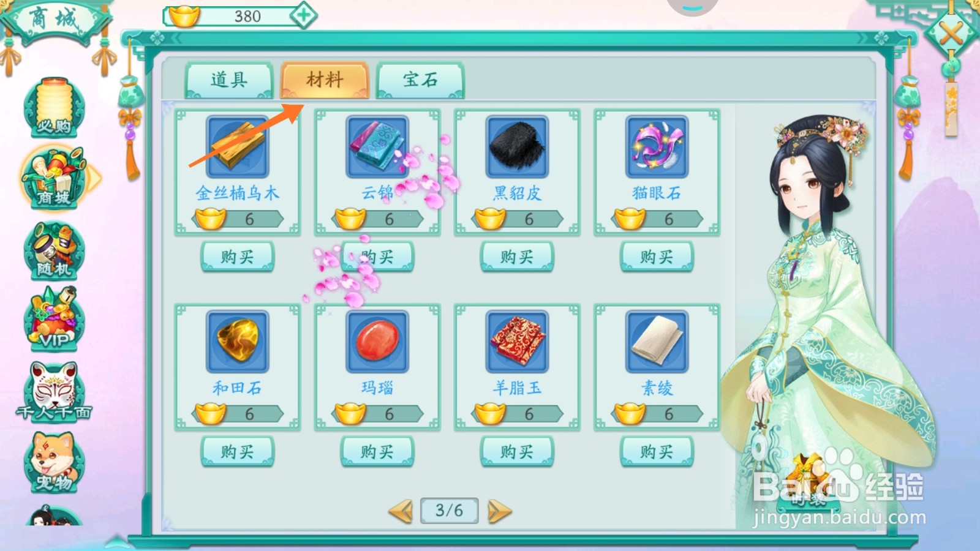Open the VIP treasure icon
Screen dimensions: 980x551
coord(54,320)
